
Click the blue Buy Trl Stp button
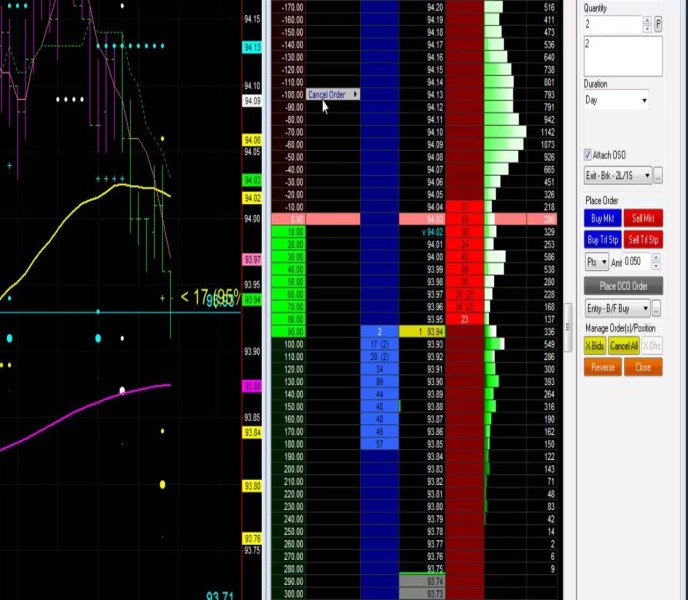tap(603, 240)
